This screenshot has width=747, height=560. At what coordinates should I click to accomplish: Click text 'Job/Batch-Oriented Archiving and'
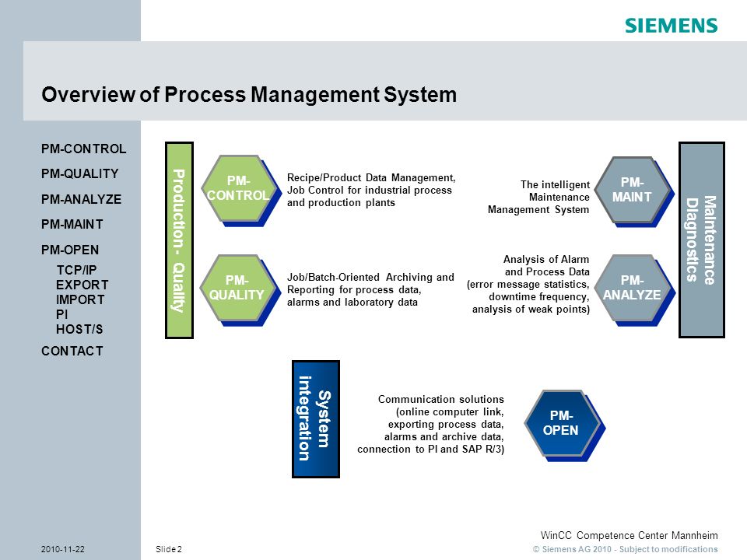370,277
